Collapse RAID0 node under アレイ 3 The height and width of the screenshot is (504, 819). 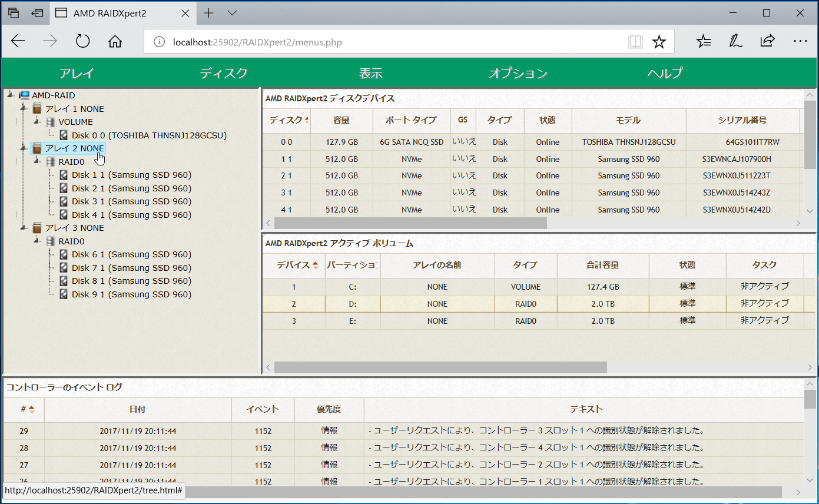tap(37, 241)
